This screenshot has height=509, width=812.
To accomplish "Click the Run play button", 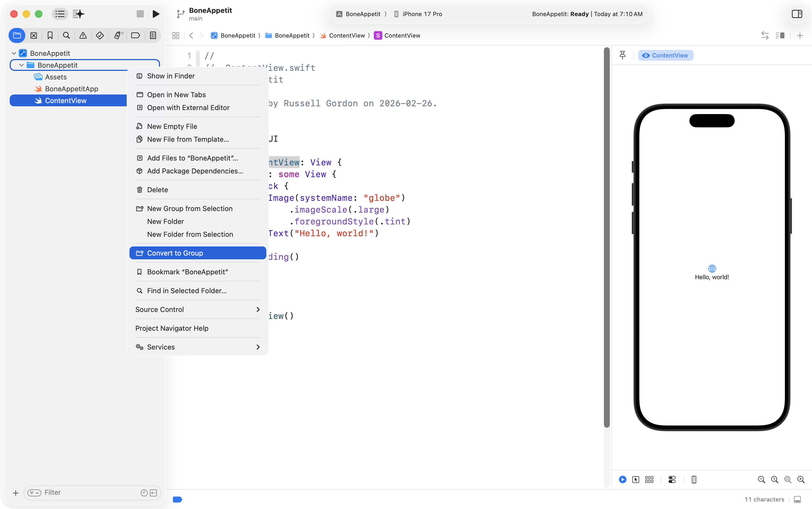I will (x=155, y=14).
